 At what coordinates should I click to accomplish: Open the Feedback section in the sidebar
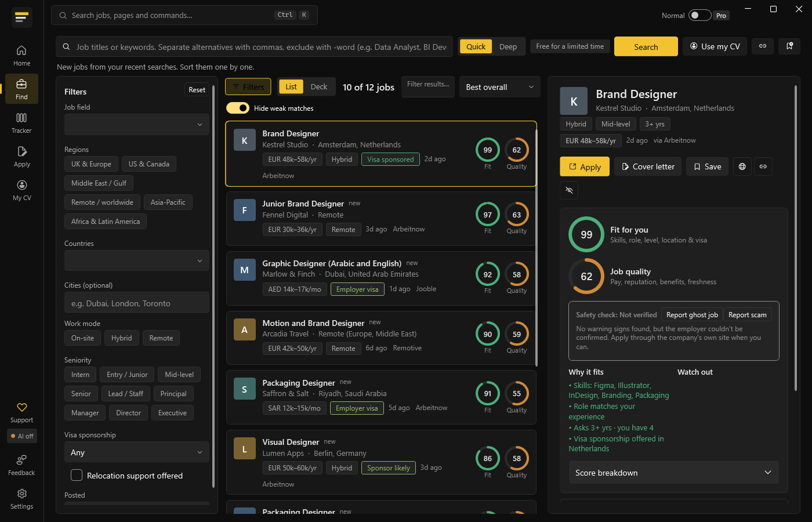(21, 465)
